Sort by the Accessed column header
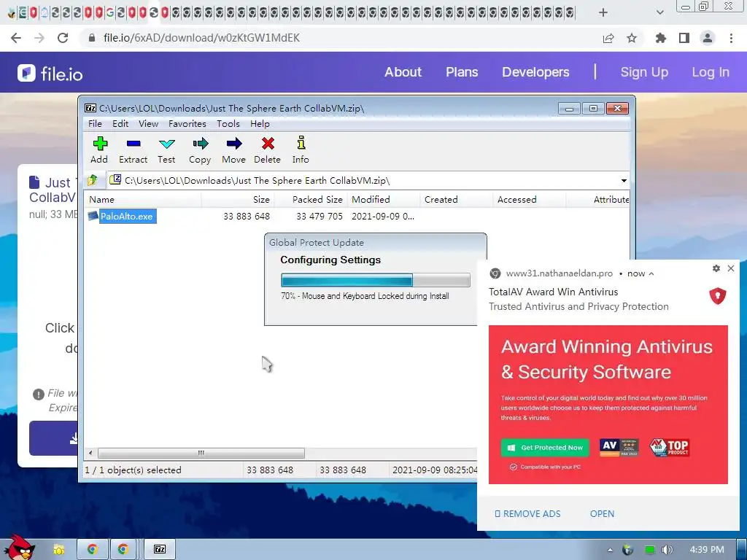The width and height of the screenshot is (747, 560). click(529, 200)
